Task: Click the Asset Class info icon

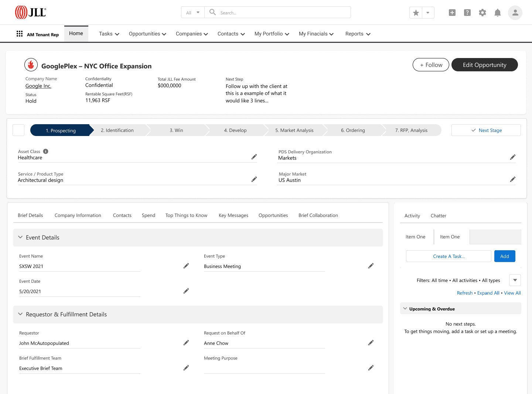Action: click(46, 151)
